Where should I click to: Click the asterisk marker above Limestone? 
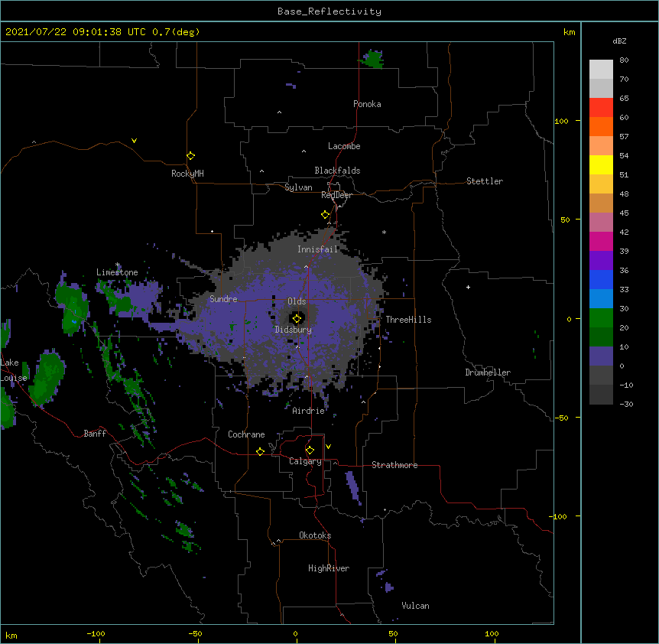pyautogui.click(x=118, y=265)
